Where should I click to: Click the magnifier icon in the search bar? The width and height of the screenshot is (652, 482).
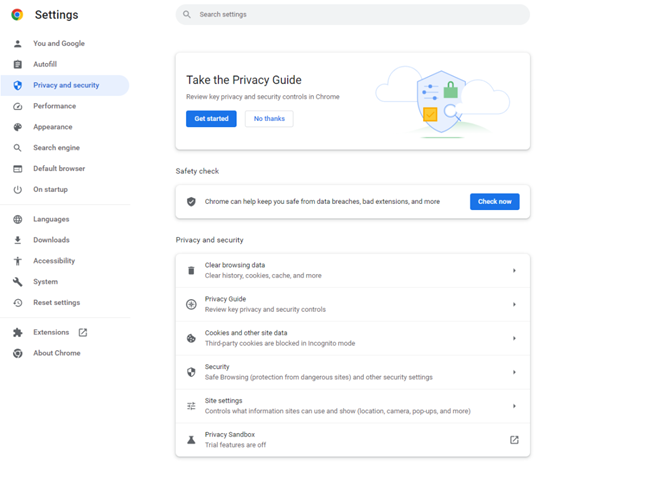click(187, 15)
